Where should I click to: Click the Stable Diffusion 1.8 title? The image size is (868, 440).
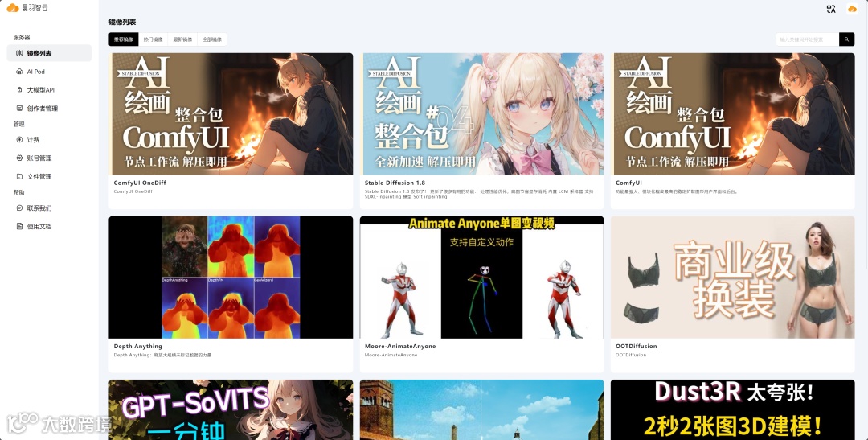click(x=395, y=183)
